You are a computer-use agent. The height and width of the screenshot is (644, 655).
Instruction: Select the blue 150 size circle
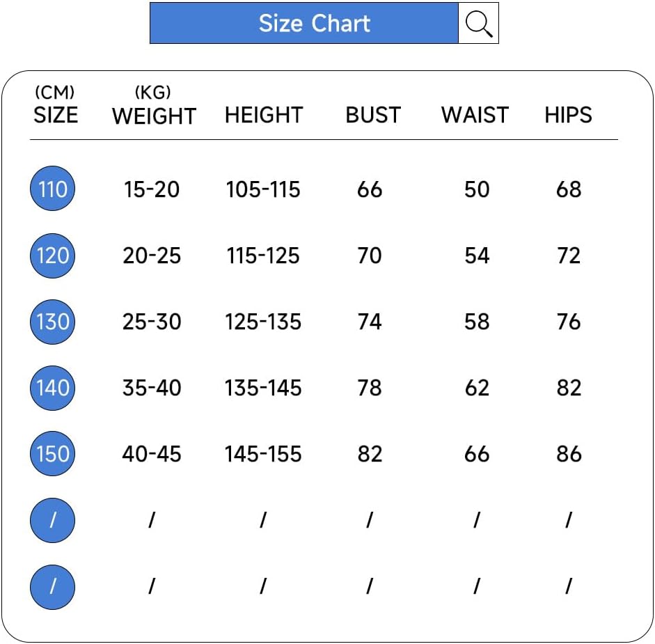(53, 454)
